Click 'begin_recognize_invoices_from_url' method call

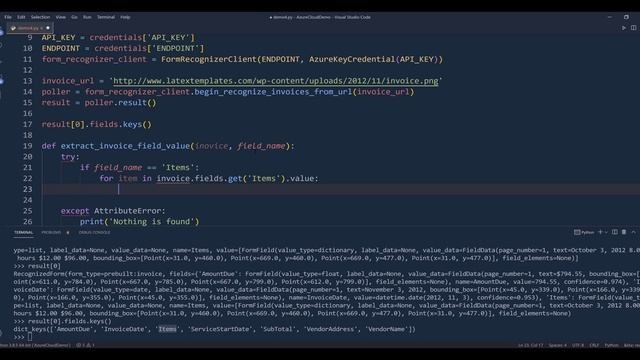(x=273, y=91)
